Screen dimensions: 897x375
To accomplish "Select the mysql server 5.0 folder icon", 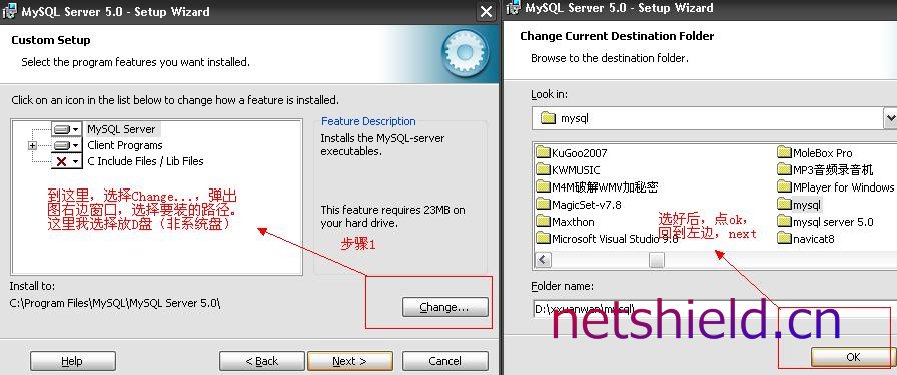I will coord(784,221).
